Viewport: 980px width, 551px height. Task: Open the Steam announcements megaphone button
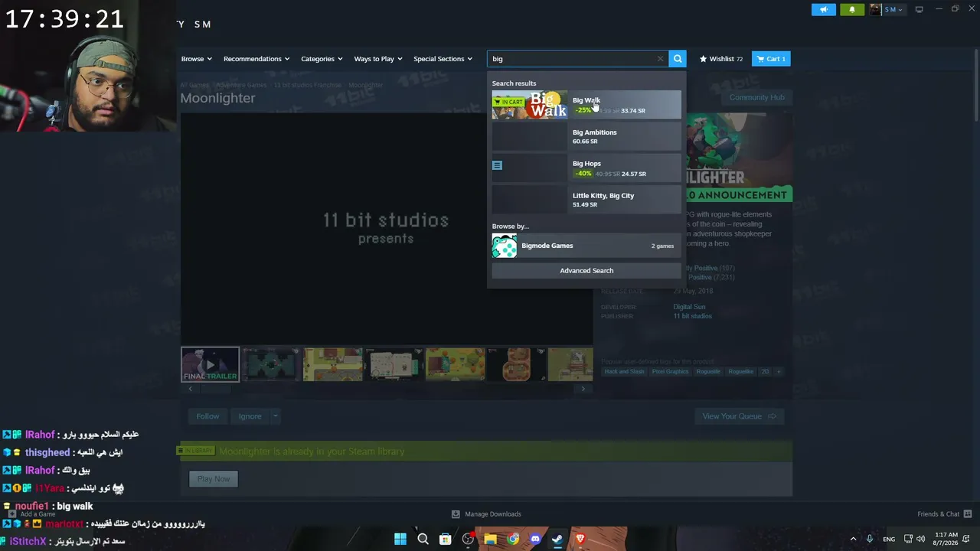[824, 9]
